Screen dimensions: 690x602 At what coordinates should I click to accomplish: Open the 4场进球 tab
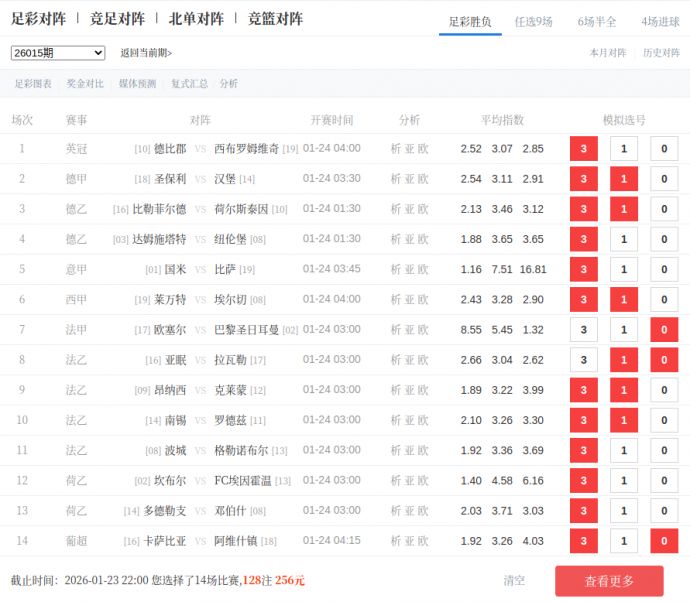(x=660, y=21)
